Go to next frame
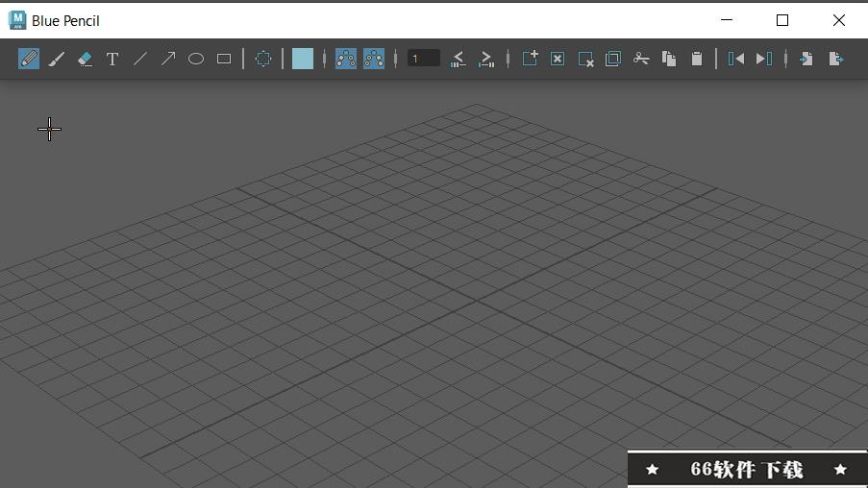Screen dimensions: 868x488 click(x=764, y=59)
